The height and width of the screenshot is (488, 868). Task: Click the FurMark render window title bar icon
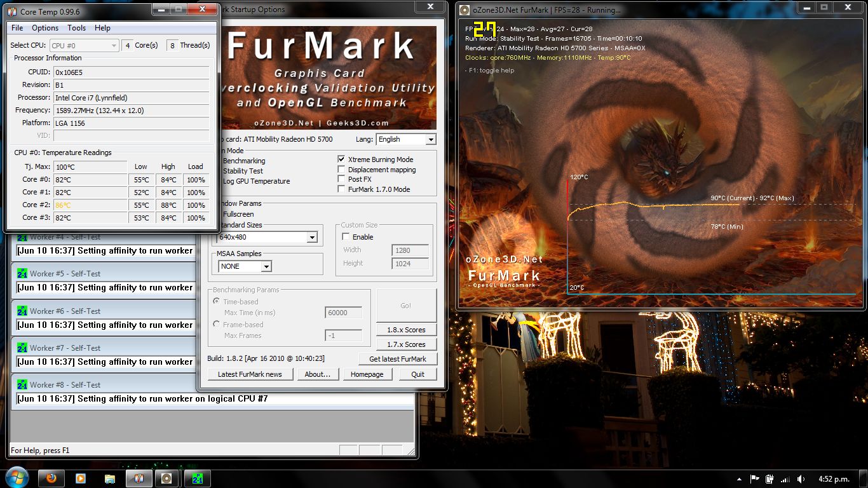pos(465,10)
